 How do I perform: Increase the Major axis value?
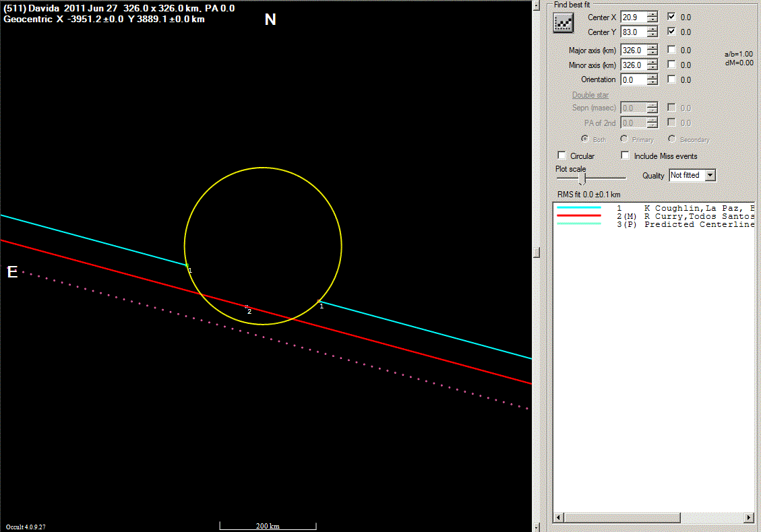[652, 47]
